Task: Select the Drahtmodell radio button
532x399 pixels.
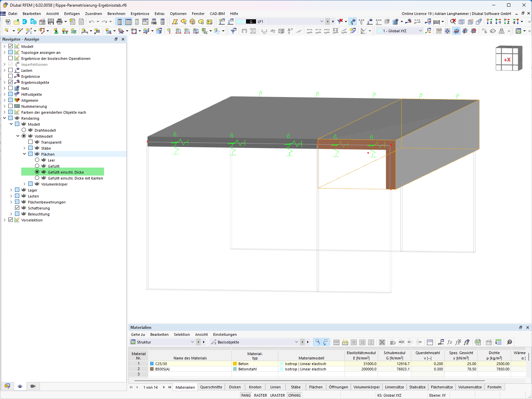Action: coord(24,130)
